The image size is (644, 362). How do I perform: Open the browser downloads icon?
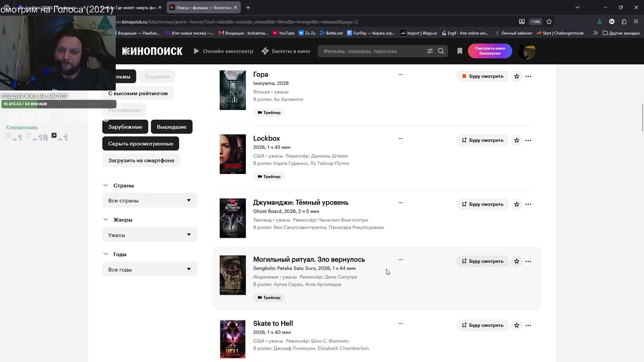(x=600, y=22)
